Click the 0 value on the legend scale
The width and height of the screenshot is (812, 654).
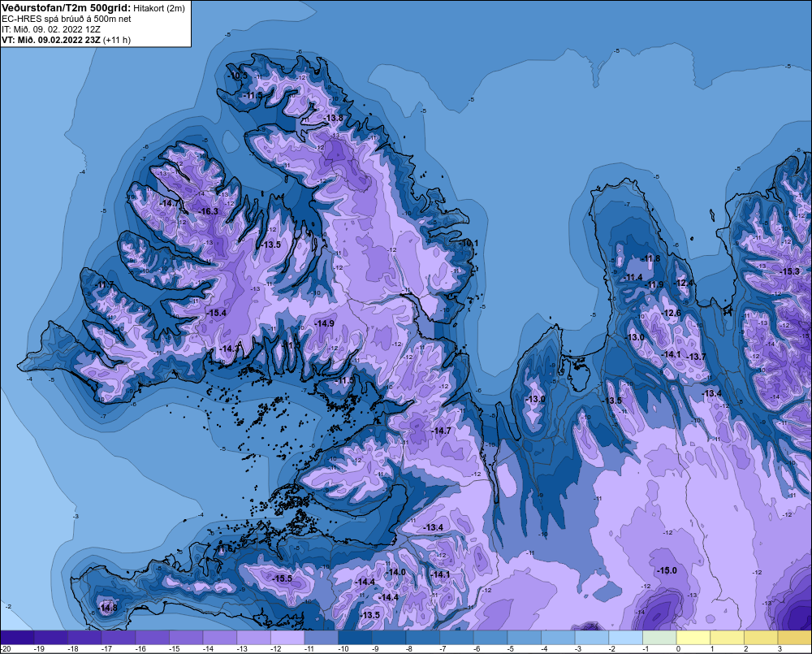click(x=678, y=649)
